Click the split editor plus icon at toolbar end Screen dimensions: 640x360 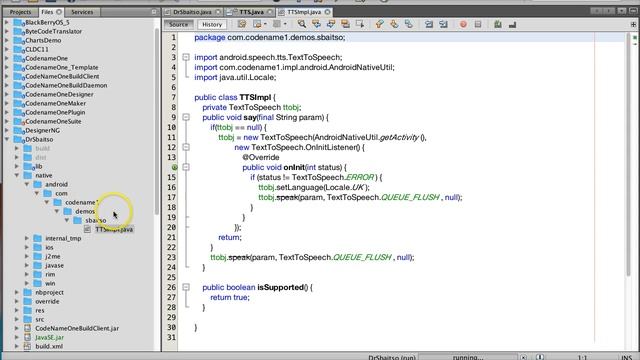point(633,24)
